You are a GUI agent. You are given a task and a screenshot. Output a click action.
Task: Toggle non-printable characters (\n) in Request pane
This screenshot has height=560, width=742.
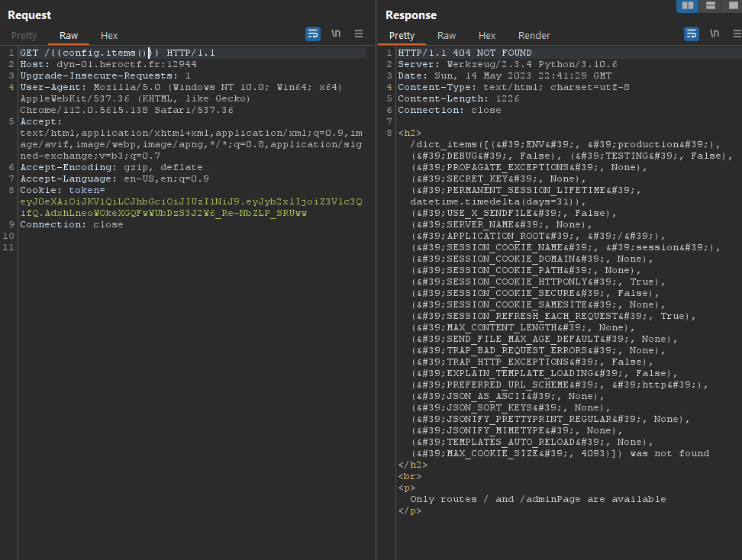click(x=336, y=34)
